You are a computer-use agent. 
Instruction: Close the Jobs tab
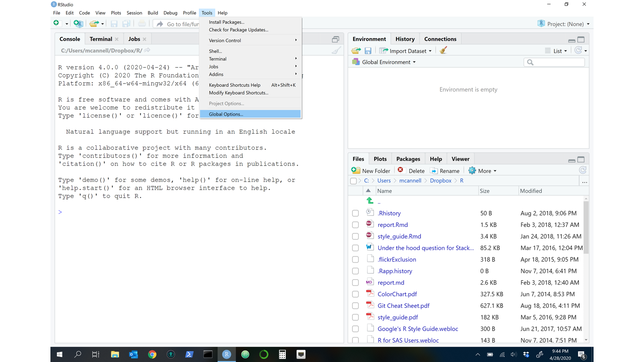tap(145, 39)
